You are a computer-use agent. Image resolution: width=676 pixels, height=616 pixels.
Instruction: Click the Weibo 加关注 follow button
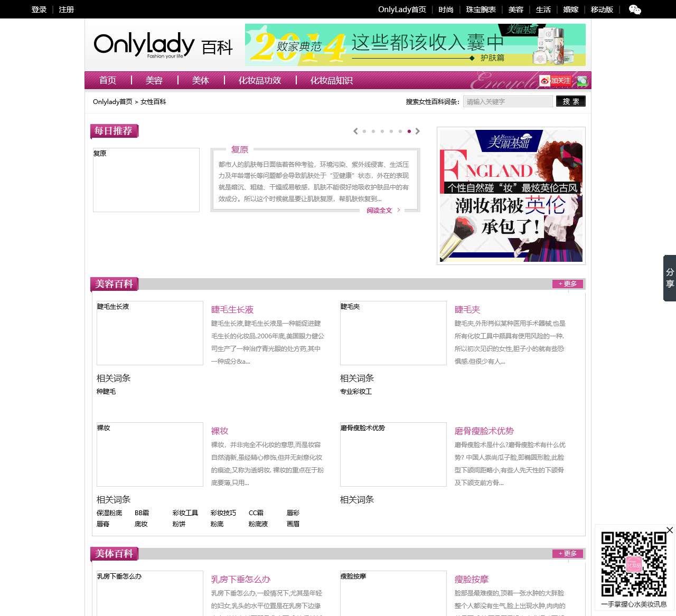[x=556, y=81]
